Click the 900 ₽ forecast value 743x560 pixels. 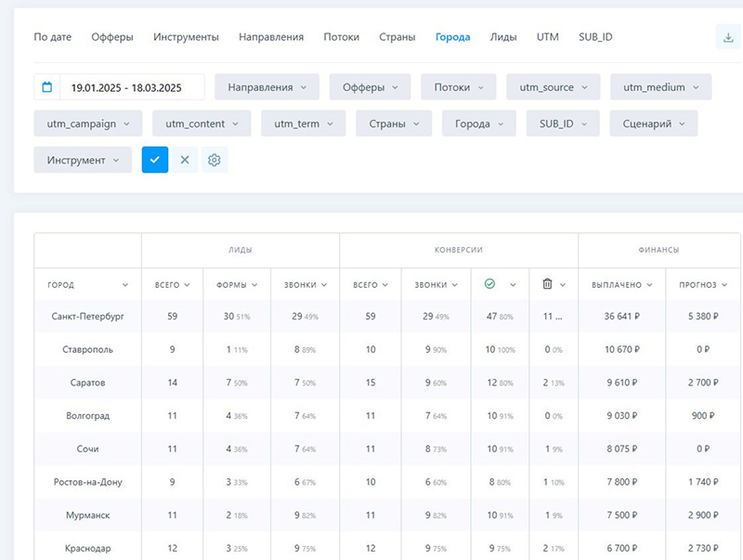pyautogui.click(x=703, y=415)
